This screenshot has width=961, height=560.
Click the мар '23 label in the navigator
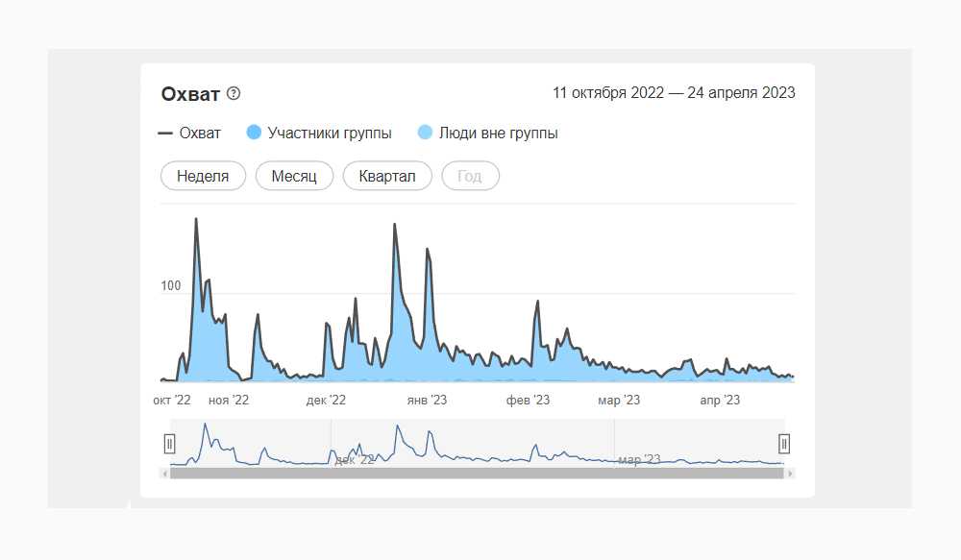639,460
